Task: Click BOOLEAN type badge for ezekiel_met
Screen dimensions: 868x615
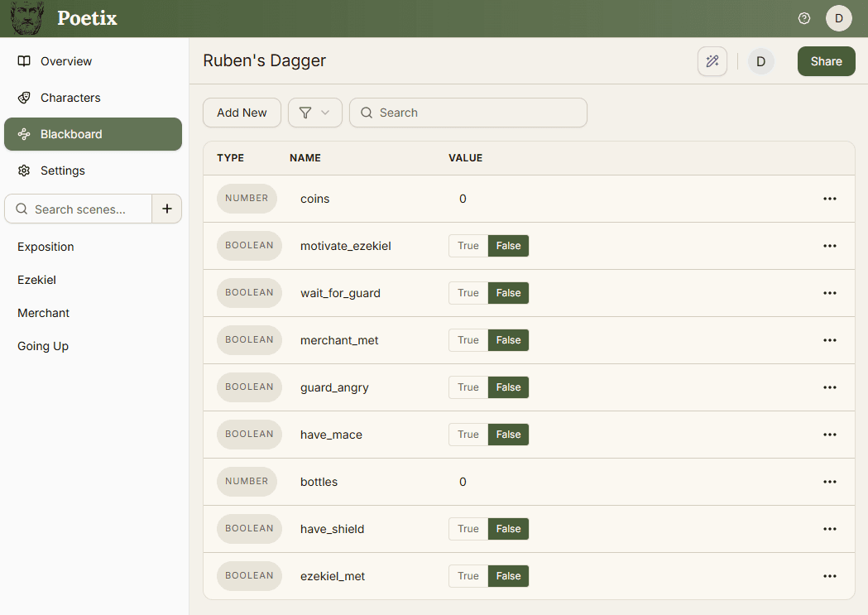Action: click(249, 576)
